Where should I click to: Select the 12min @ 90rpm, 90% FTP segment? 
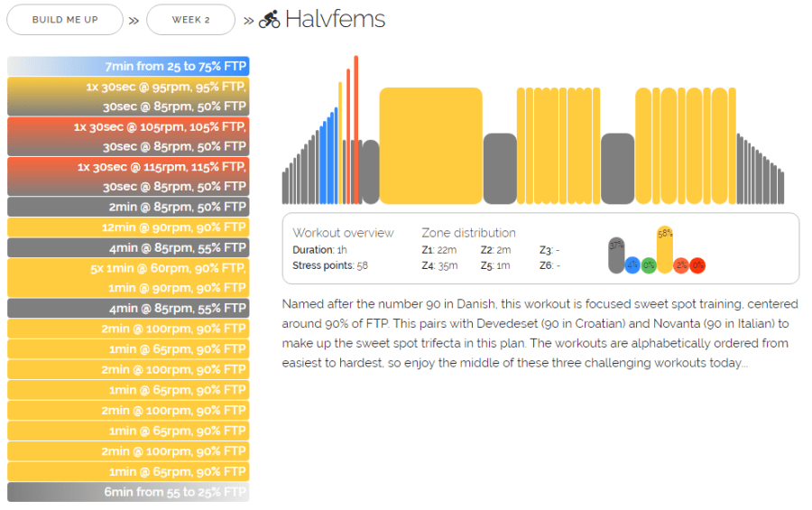pyautogui.click(x=128, y=227)
